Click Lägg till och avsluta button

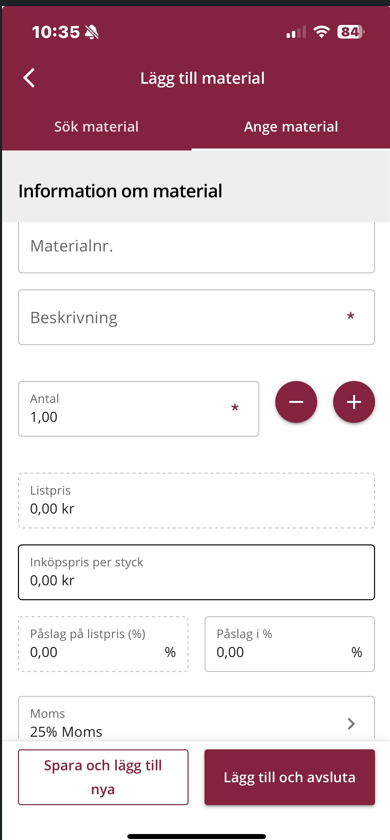coord(290,777)
